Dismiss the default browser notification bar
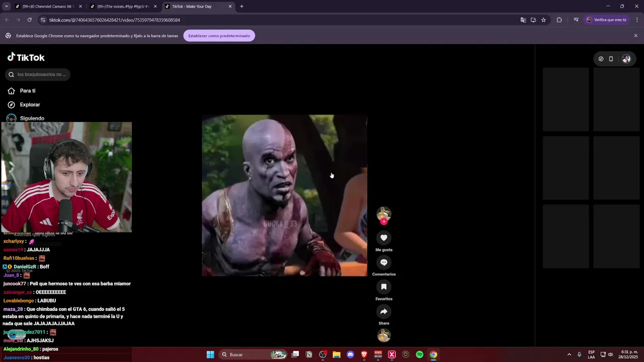Image resolution: width=644 pixels, height=362 pixels. [x=635, y=36]
